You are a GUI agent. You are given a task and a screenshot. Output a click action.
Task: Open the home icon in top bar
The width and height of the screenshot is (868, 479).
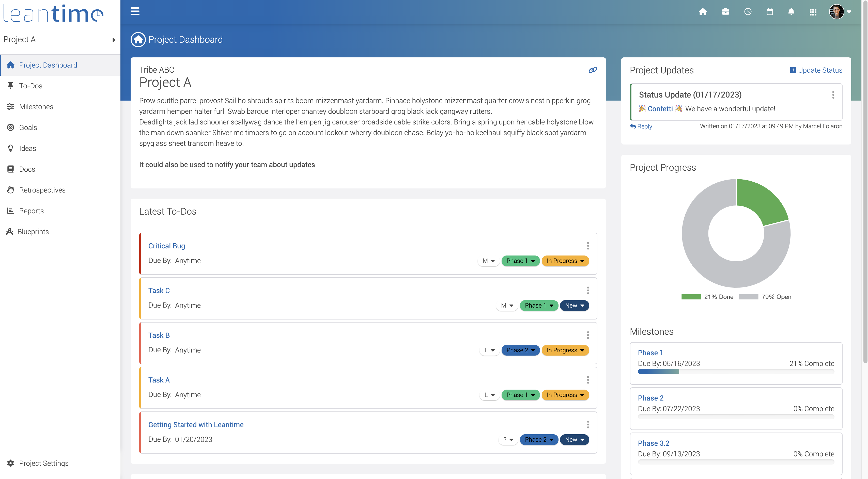[x=703, y=12]
